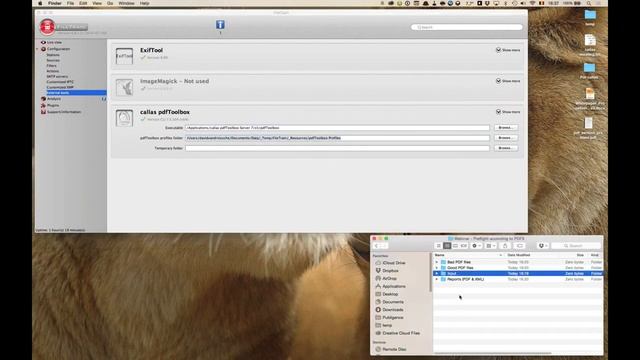640x360 pixels.
Task: Open the File menu
Action: pyautogui.click(x=70, y=3)
